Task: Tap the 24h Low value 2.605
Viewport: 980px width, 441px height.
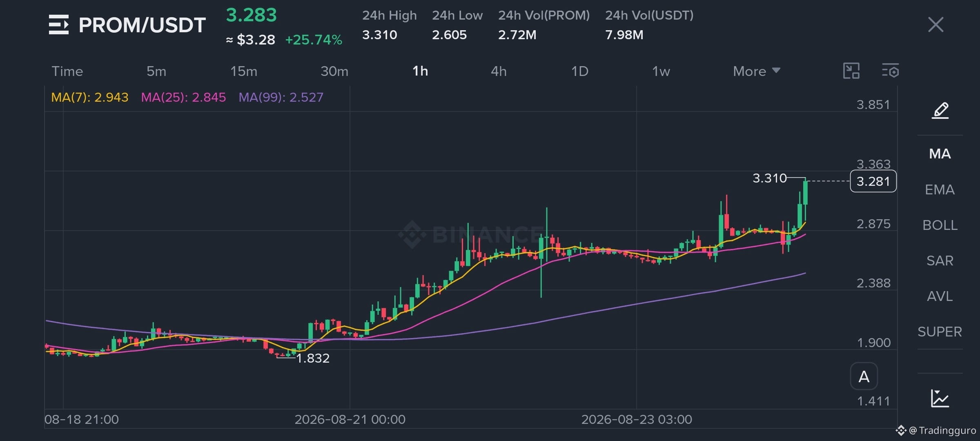Action: pyautogui.click(x=449, y=35)
